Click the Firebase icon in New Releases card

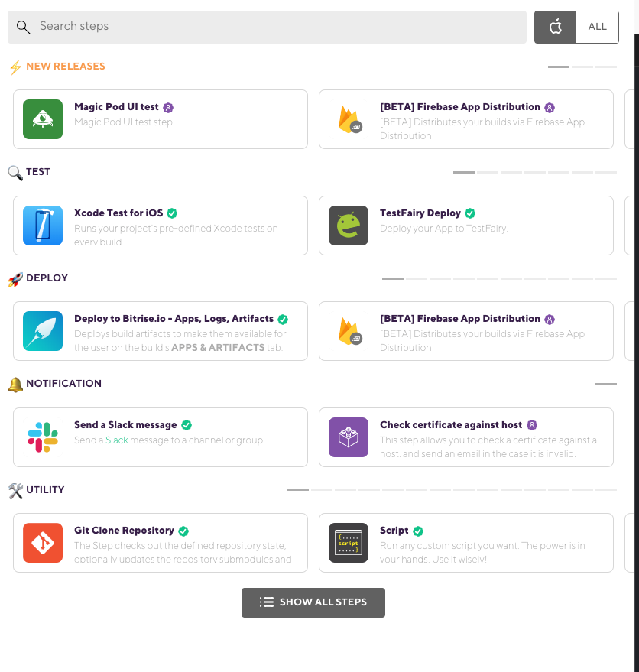pos(349,119)
